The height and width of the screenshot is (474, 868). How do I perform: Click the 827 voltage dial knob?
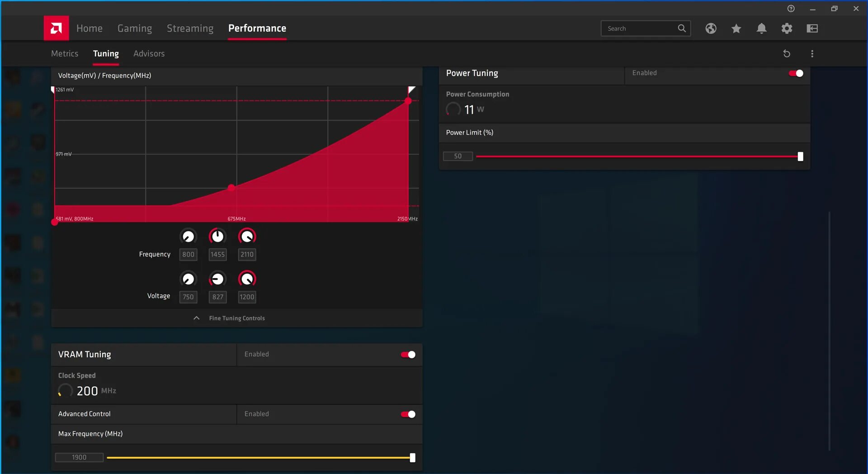point(217,279)
